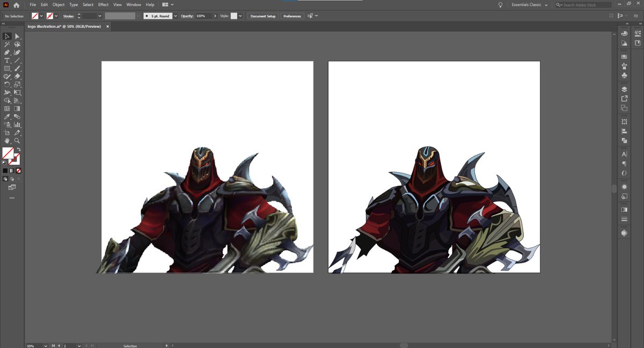Select the Lasso tool

click(x=17, y=45)
